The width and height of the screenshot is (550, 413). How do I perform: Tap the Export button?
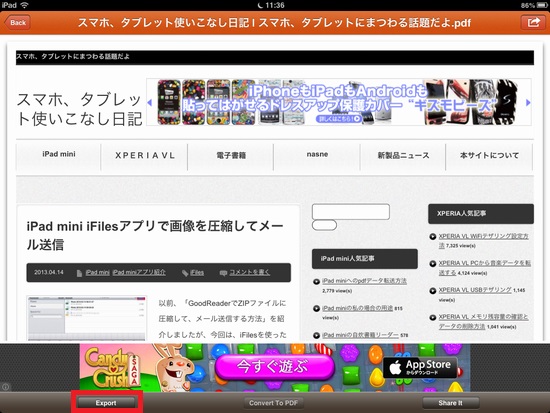pyautogui.click(x=106, y=403)
